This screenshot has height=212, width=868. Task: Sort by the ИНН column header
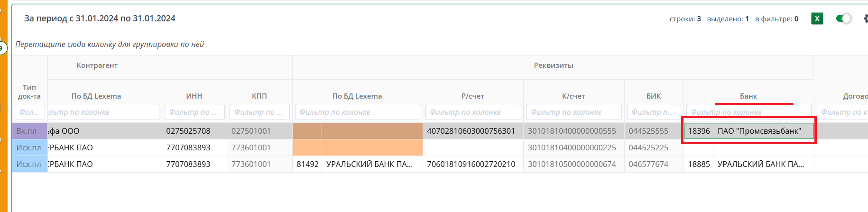194,96
